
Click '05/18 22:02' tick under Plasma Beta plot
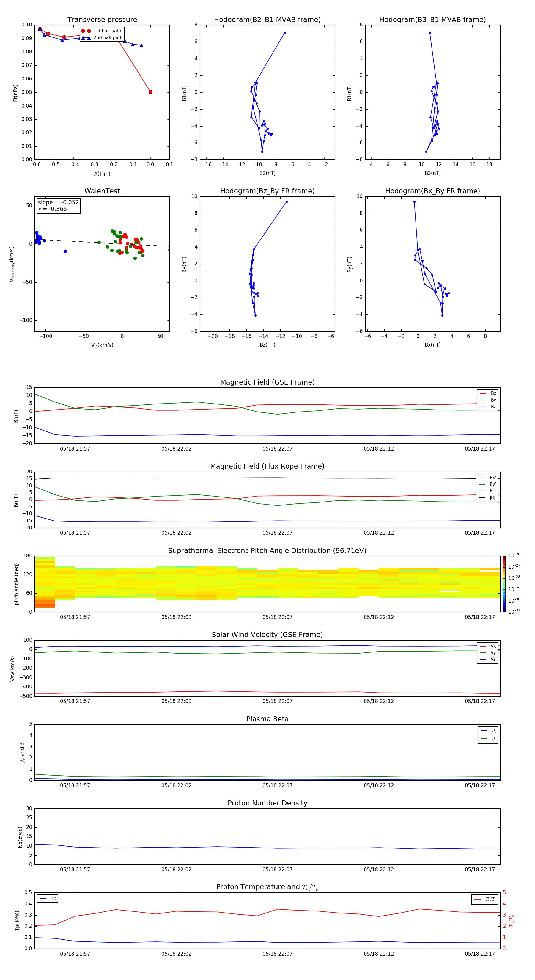click(x=176, y=785)
